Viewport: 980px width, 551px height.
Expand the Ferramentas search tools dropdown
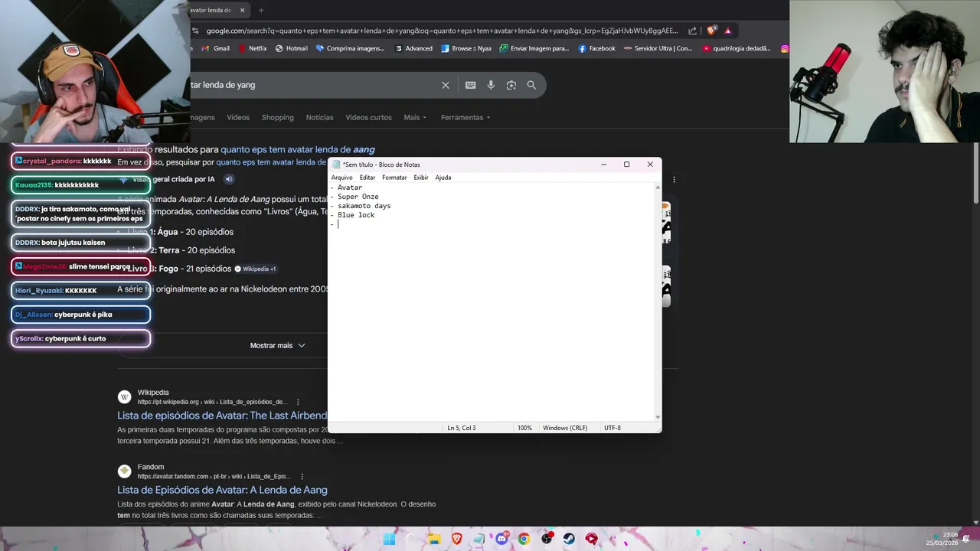(x=465, y=117)
